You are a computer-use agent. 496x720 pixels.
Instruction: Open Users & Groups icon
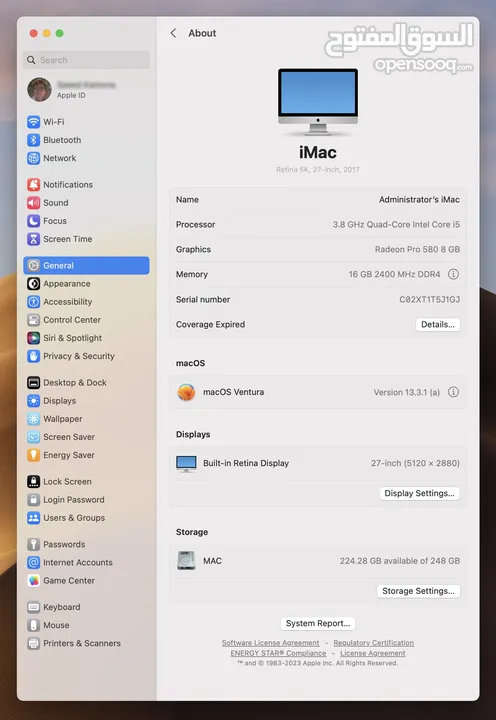pyautogui.click(x=34, y=518)
